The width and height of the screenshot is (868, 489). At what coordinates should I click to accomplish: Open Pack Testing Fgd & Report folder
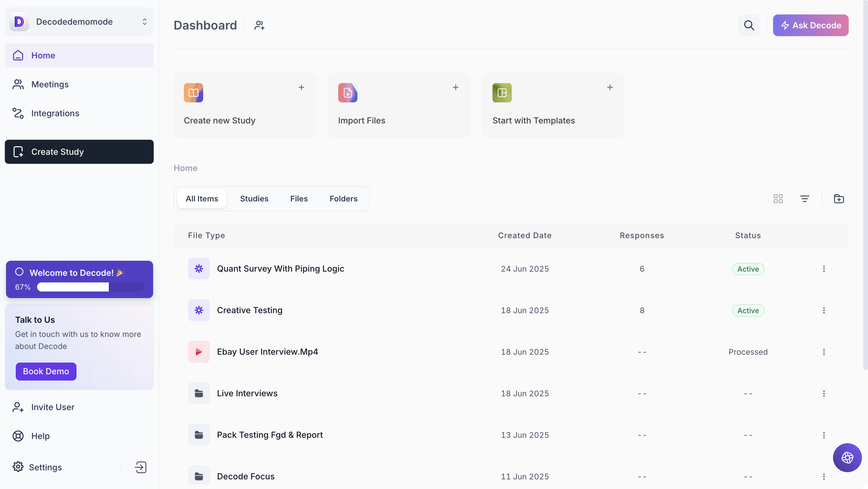click(270, 435)
